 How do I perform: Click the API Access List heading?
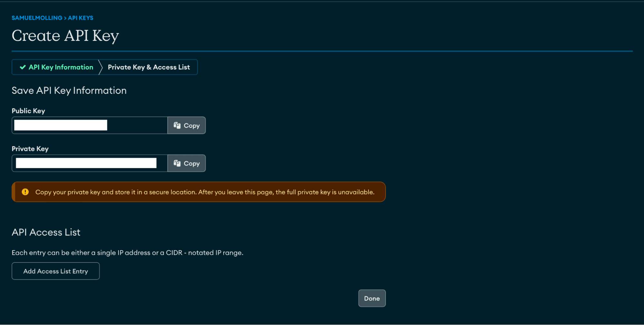click(46, 232)
